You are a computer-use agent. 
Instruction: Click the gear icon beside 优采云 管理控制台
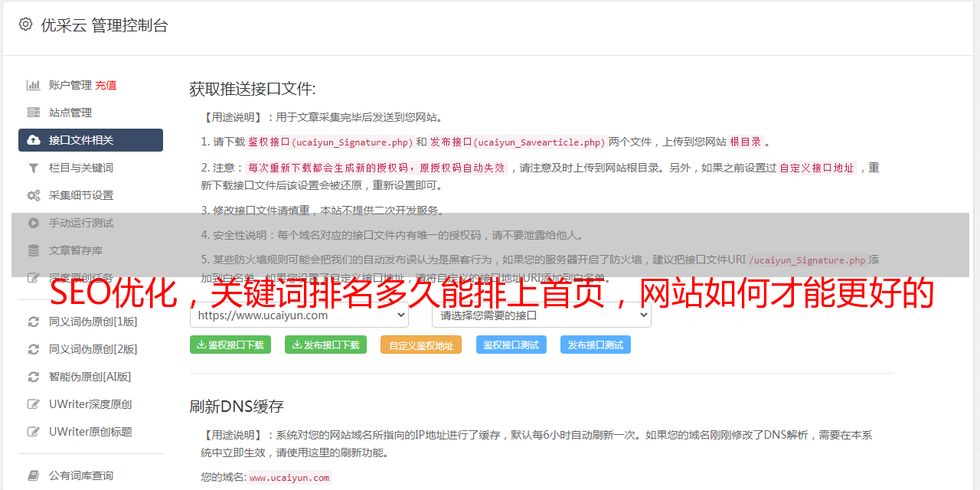pos(25,24)
